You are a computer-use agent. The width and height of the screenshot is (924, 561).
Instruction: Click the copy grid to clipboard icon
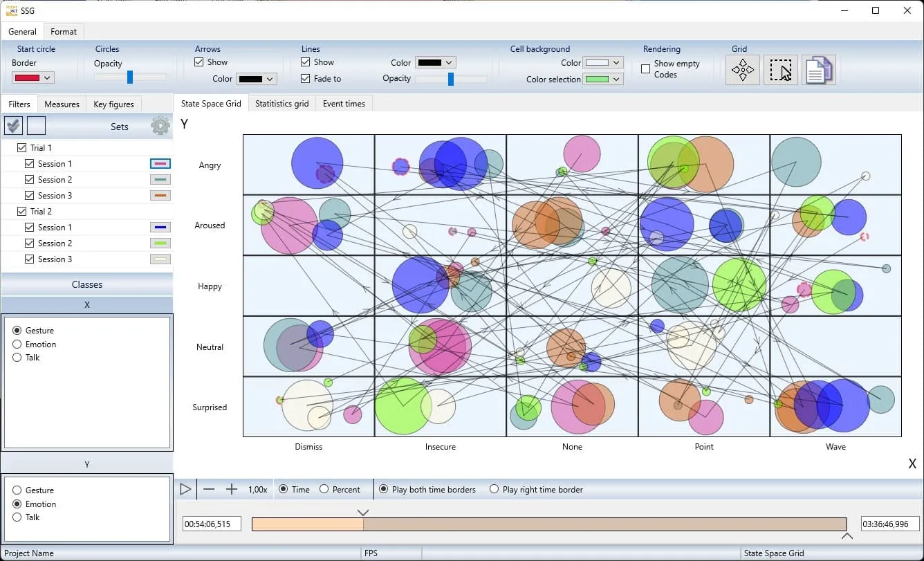point(819,69)
